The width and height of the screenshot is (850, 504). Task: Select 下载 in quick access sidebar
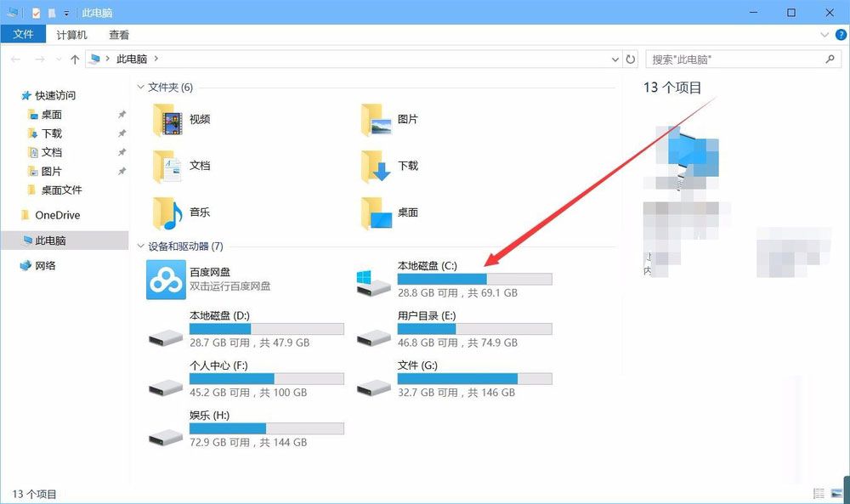coord(52,133)
